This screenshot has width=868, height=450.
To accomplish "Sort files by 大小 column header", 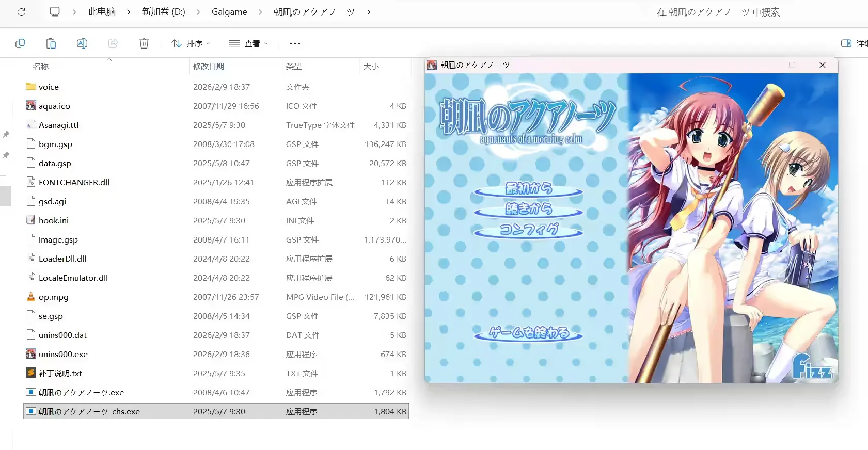I will [x=371, y=66].
